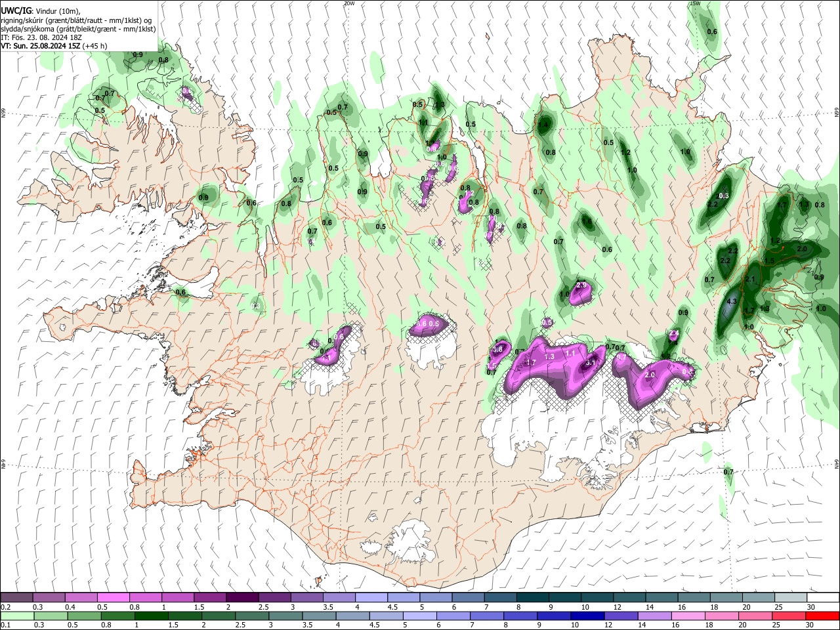Click the '0.1' label on the bottom scale

6,625
